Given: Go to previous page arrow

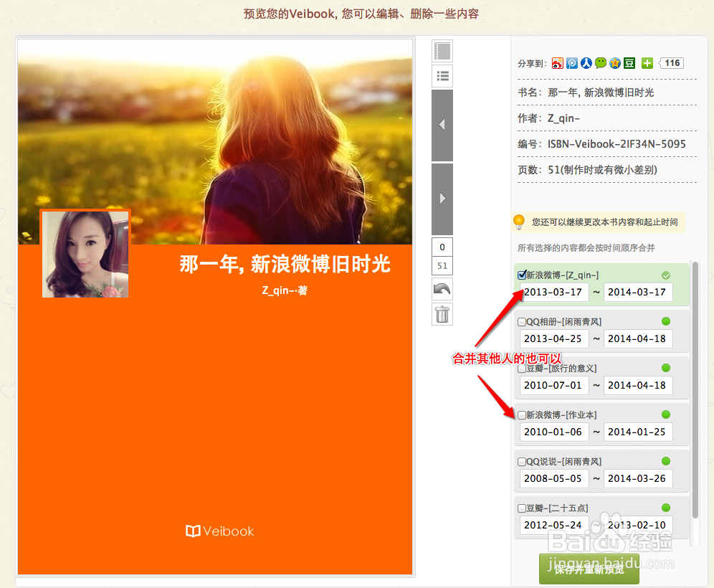Looking at the screenshot, I should (442, 125).
